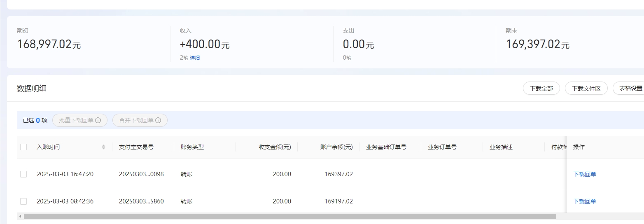This screenshot has width=644, height=224.
Task: Click the 支付宝交易号 column header
Action: coord(136,147)
